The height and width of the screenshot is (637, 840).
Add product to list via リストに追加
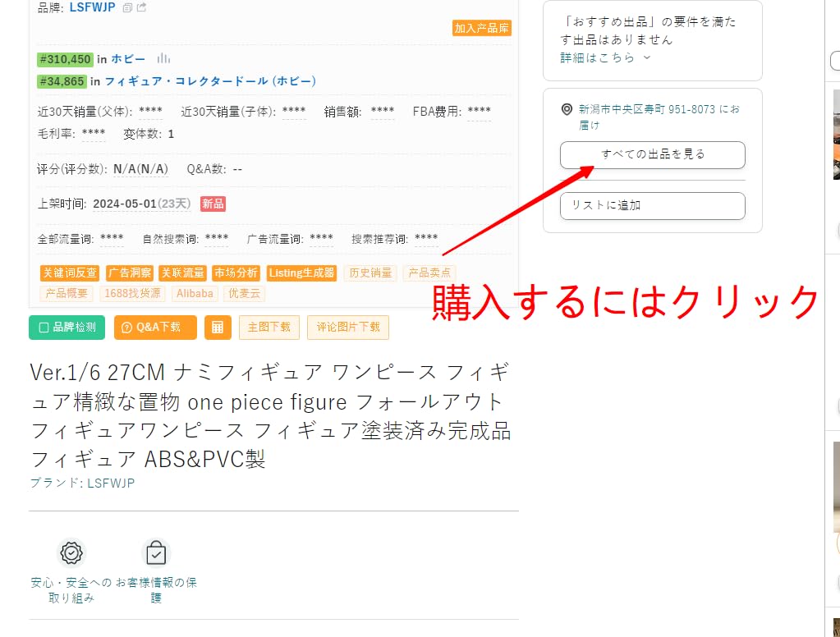[x=651, y=206]
